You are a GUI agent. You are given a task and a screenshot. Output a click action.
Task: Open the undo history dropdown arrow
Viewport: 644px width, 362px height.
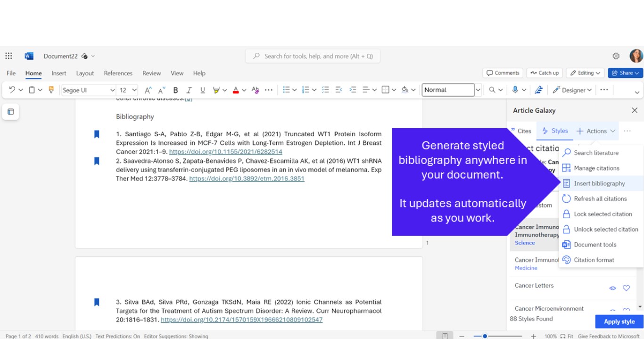point(20,90)
